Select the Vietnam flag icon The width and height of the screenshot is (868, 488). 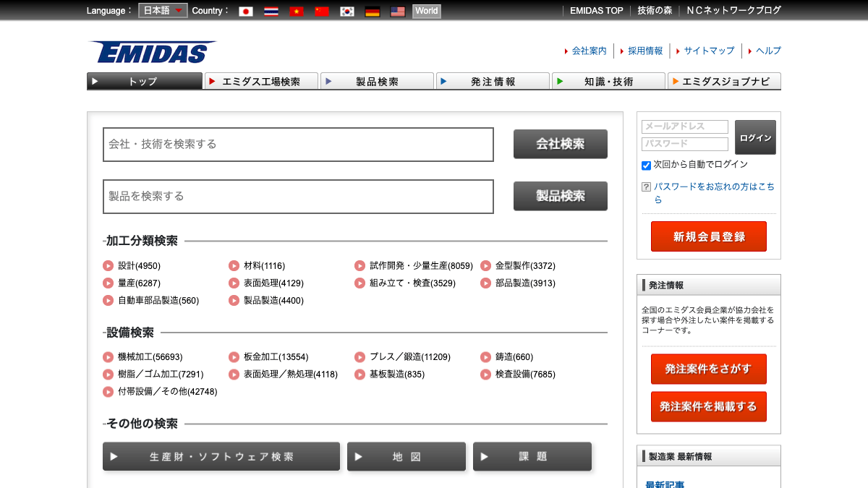pos(297,11)
